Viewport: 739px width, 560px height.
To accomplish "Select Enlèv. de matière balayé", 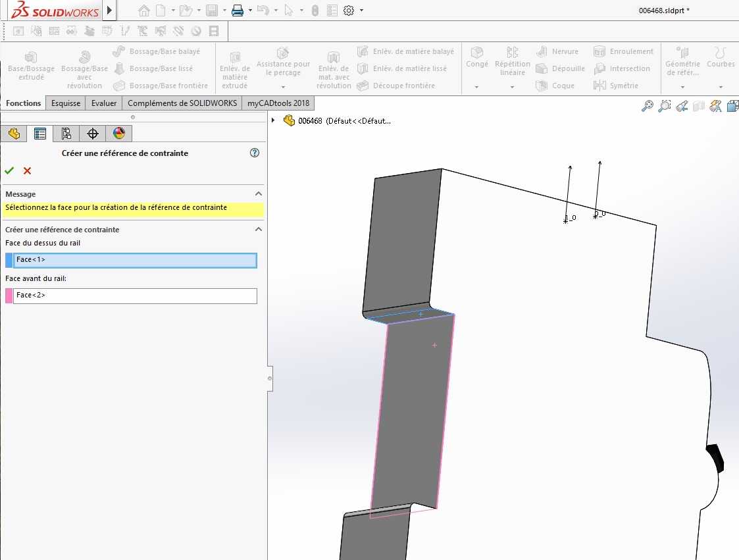I will pos(405,51).
